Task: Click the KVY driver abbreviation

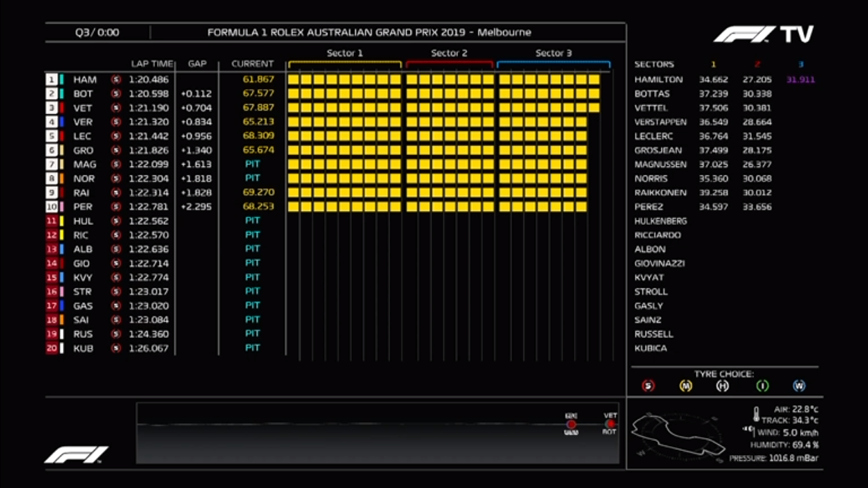Action: [x=83, y=277]
